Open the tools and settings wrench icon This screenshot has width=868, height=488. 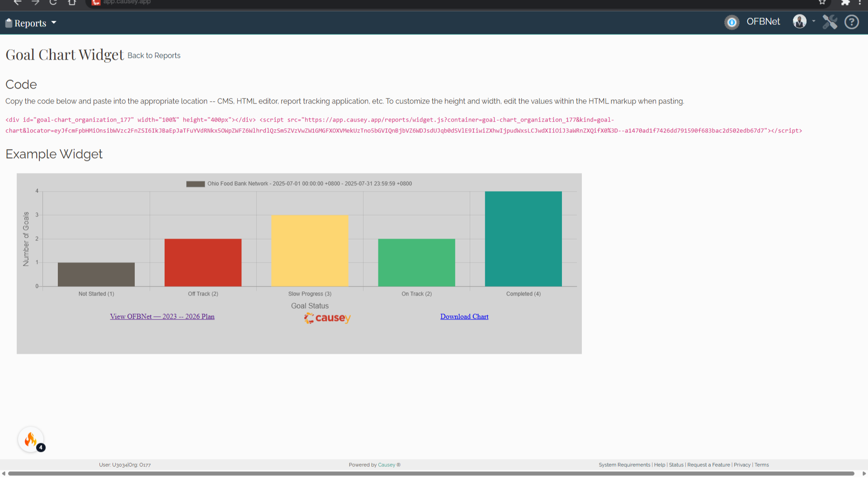coord(830,22)
